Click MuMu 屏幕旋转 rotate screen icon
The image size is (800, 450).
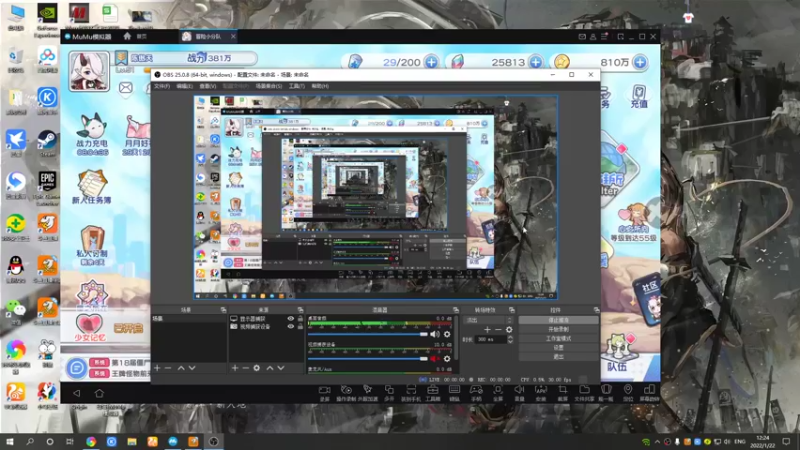[649, 393]
